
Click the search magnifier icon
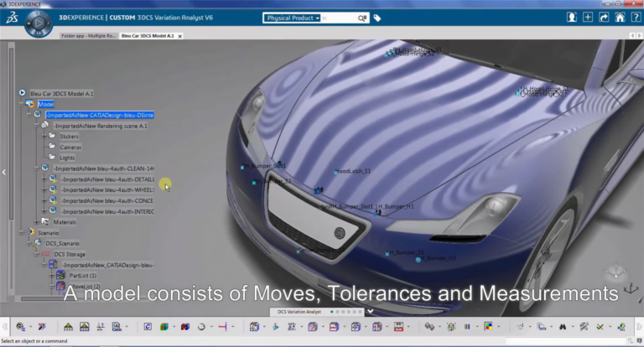(x=362, y=18)
